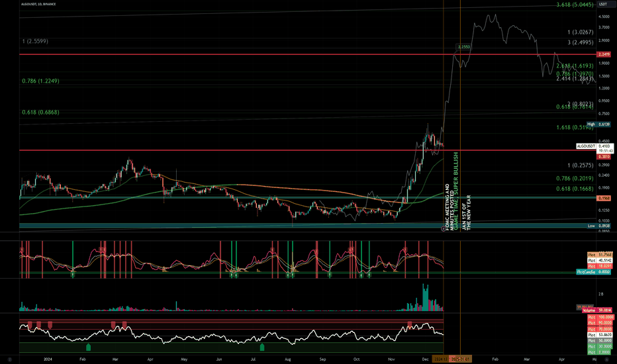Click the PlotCandle 0.0000 label

coord(593,272)
